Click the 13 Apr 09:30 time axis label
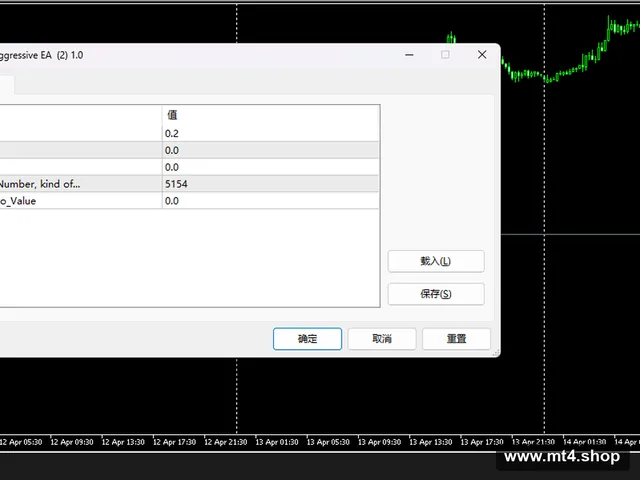The height and width of the screenshot is (480, 640). coord(380,442)
